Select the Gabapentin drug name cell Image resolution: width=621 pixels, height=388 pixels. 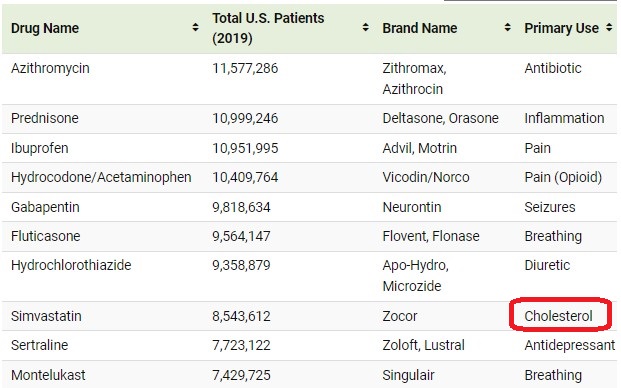[45, 207]
